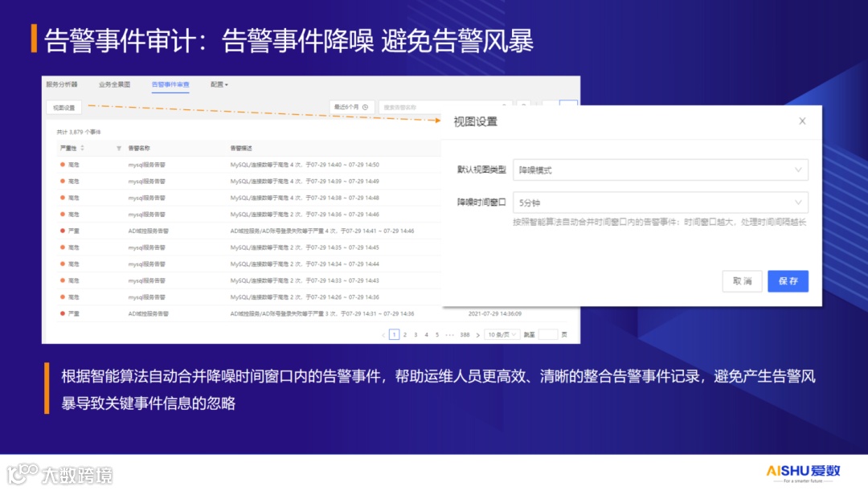Select the row ending 14:35 ~ 07-29 14:45

tap(249, 248)
